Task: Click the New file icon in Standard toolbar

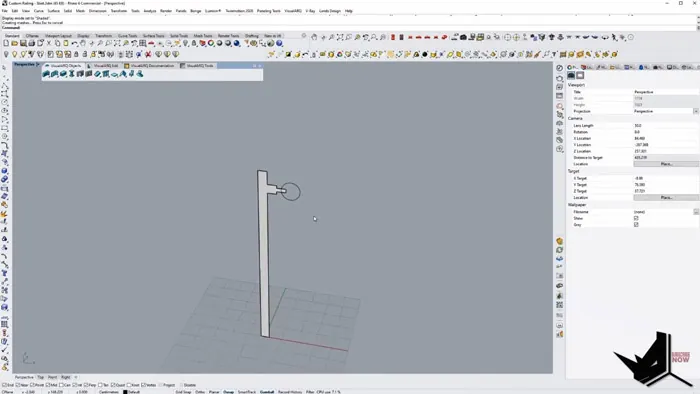Action: [6, 43]
